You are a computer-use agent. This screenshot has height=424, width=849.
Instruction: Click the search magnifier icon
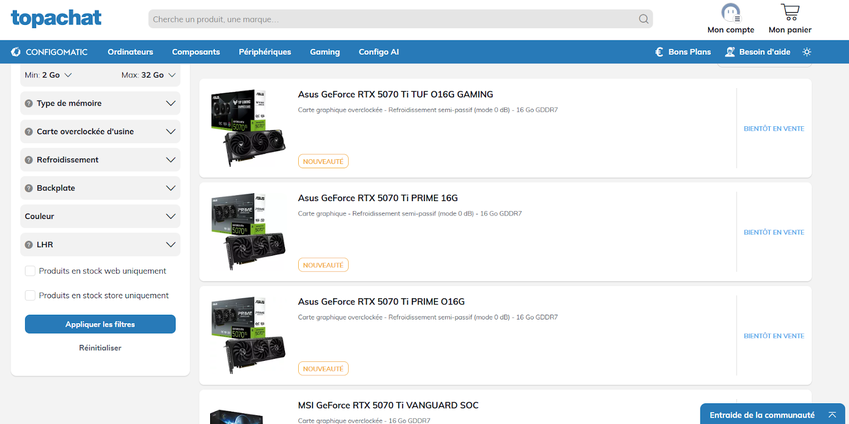tap(643, 19)
